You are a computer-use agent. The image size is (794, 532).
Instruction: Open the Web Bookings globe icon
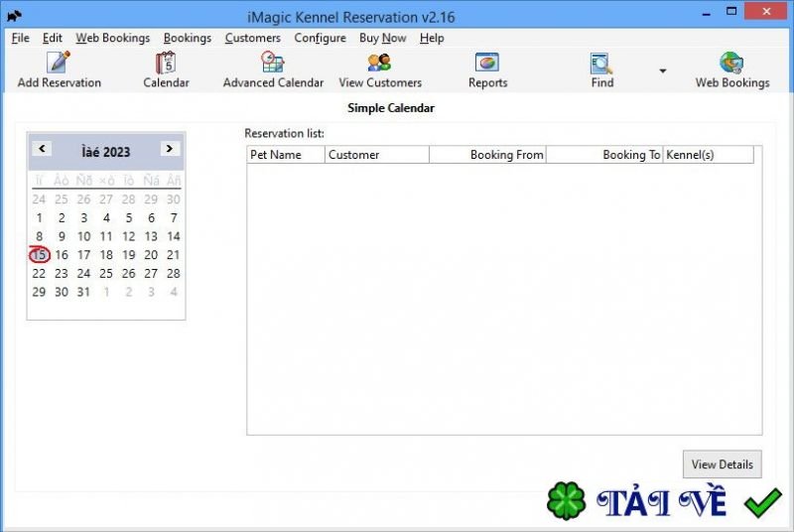731,63
